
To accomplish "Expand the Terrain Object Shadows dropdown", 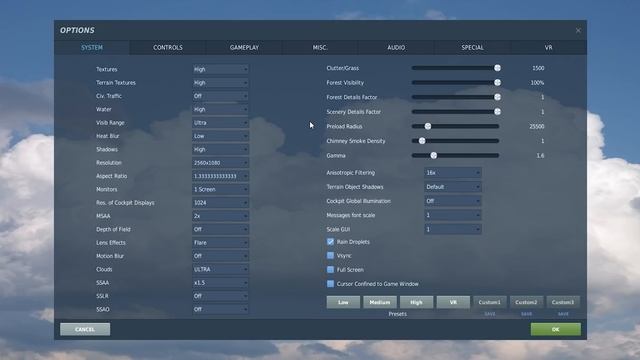I will coord(453,187).
